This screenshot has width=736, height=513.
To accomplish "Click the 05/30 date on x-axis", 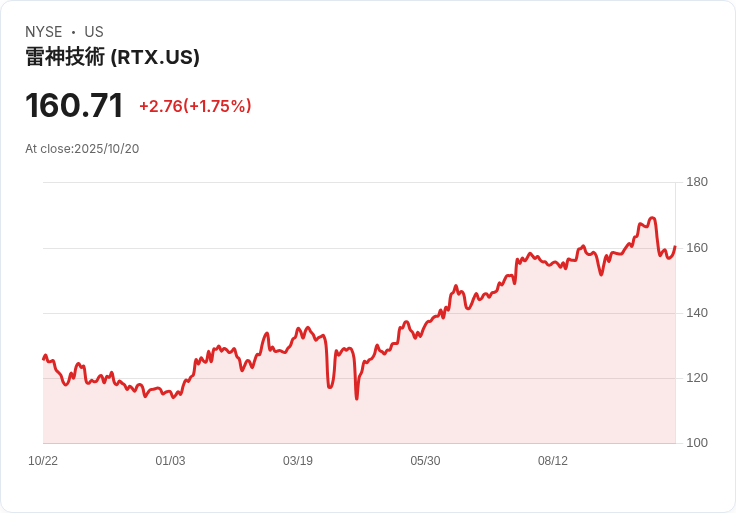I will [x=425, y=461].
